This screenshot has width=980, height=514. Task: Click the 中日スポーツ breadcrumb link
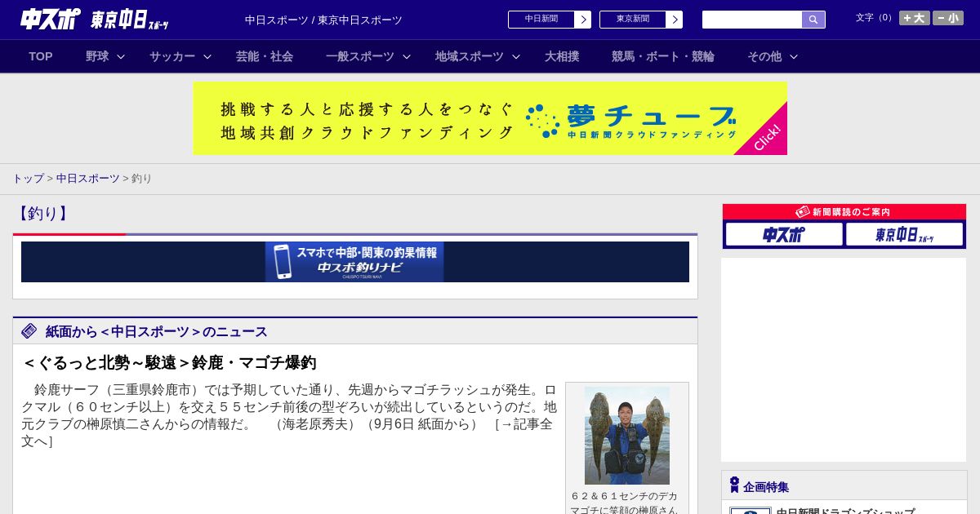[x=88, y=178]
